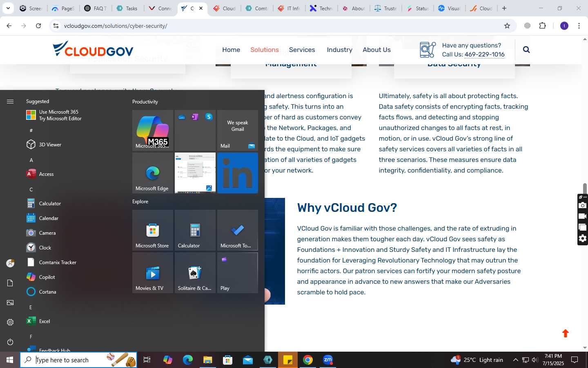Open Microsoft Store tile in Explore
Screen dimensions: 588x368
pyautogui.click(x=153, y=230)
